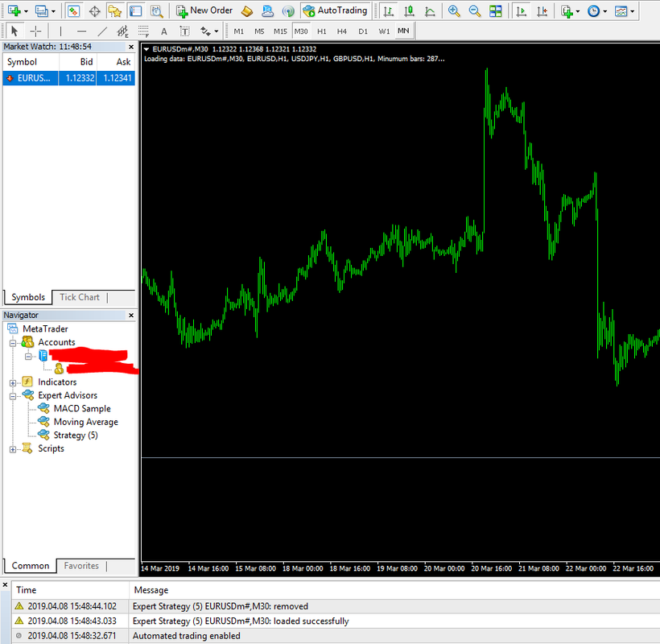Switch to the Tick Chart tab

point(80,297)
